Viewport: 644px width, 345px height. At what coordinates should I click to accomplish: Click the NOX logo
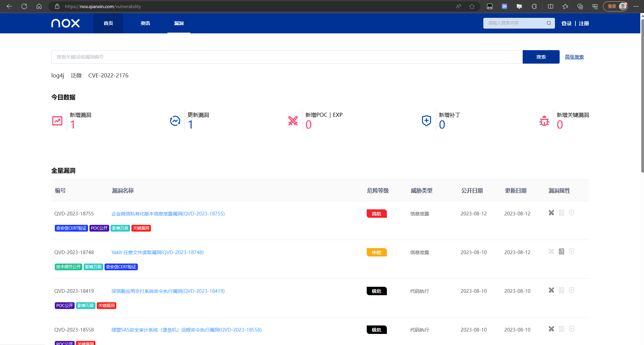point(66,23)
